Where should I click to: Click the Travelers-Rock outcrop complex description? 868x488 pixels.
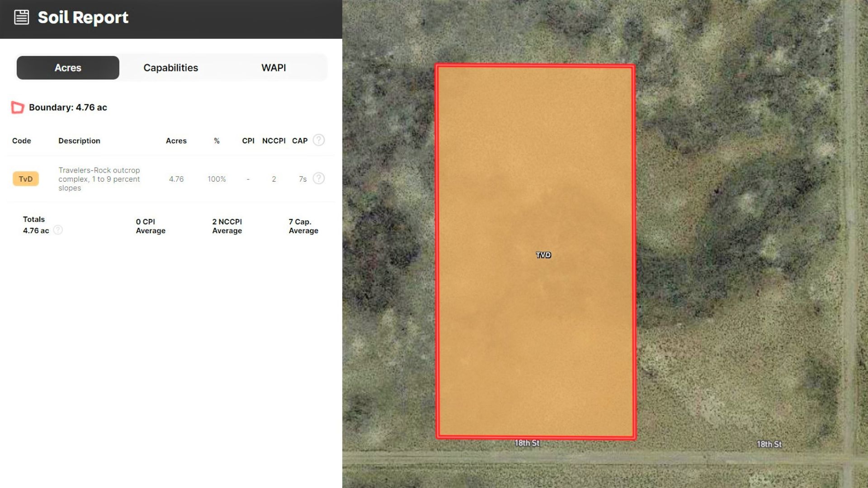pyautogui.click(x=99, y=179)
